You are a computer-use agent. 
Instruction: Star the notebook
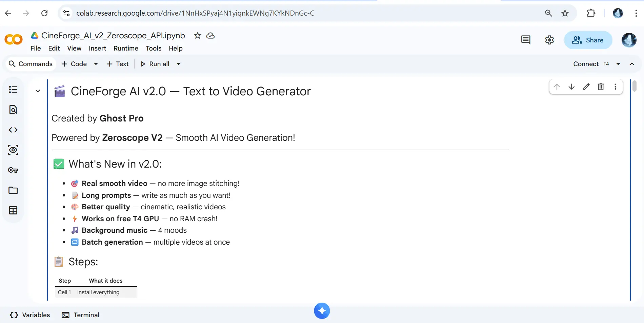click(x=198, y=36)
